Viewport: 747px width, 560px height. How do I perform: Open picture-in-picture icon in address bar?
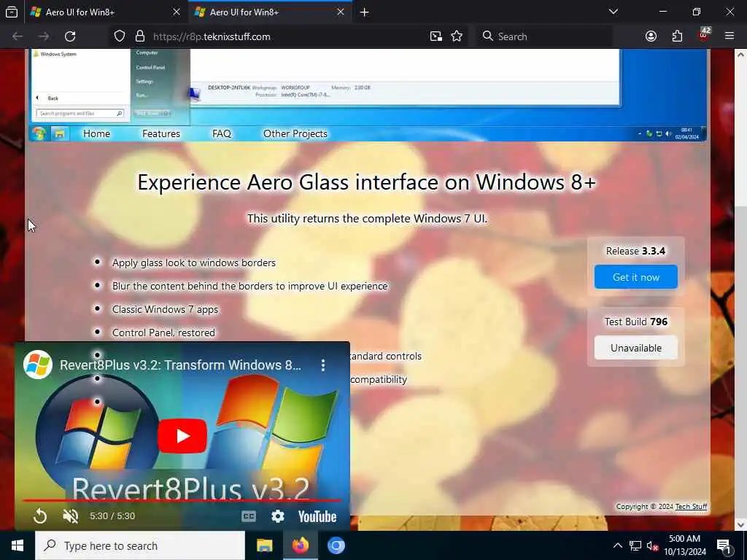(x=436, y=36)
